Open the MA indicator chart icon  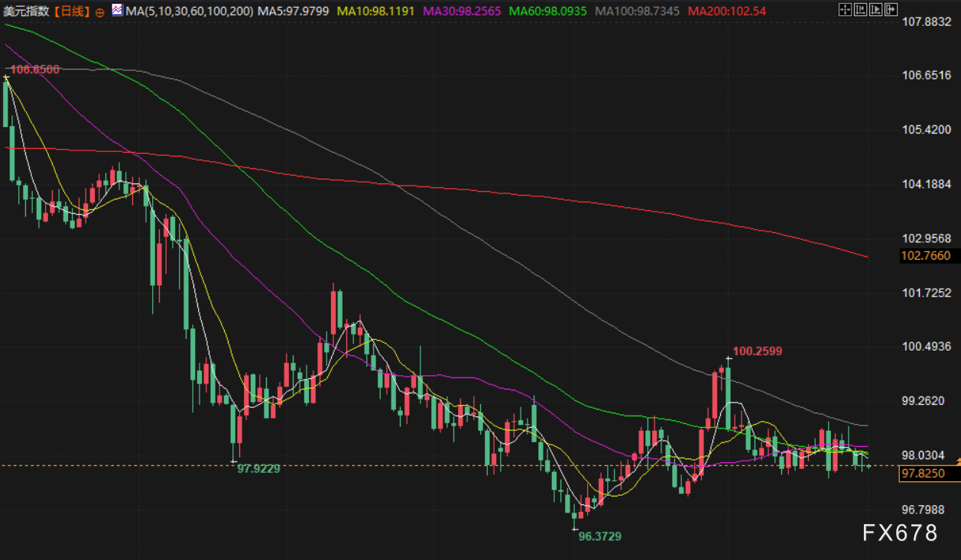click(x=116, y=11)
